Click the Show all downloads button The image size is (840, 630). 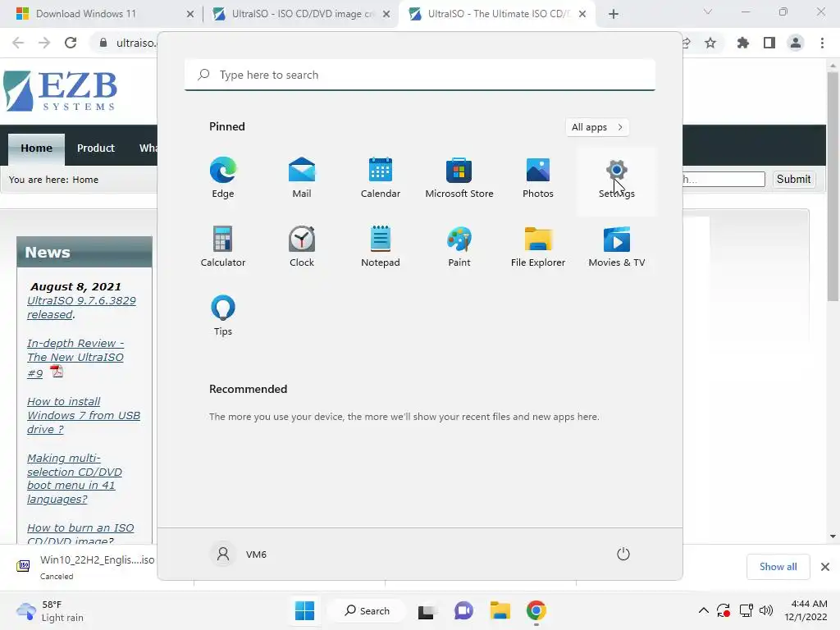pyautogui.click(x=778, y=567)
